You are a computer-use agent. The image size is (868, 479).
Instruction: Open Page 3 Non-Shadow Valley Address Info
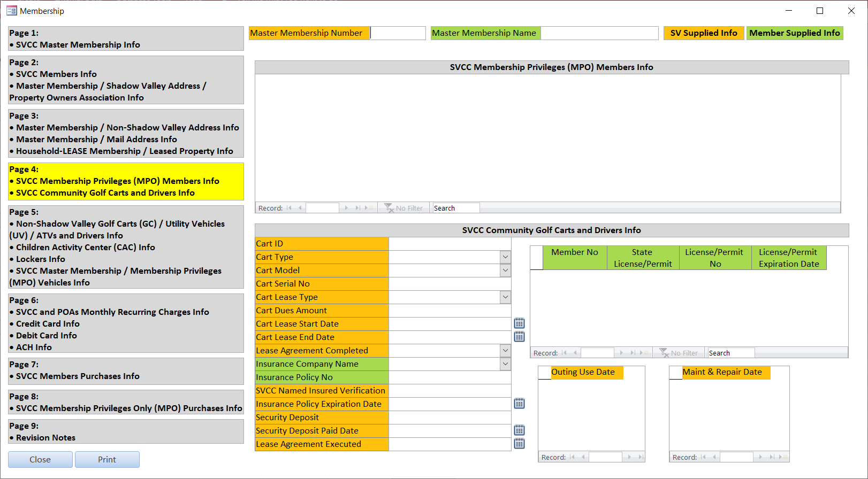click(126, 133)
